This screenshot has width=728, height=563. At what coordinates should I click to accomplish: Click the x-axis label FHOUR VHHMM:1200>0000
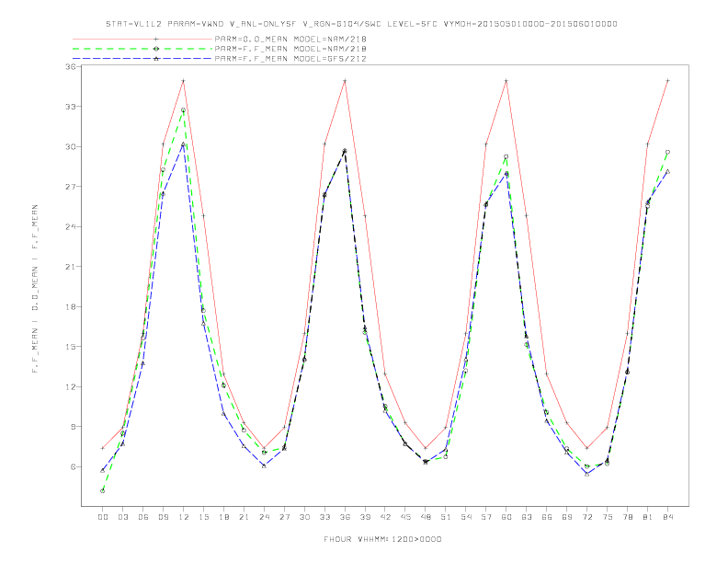[x=382, y=539]
